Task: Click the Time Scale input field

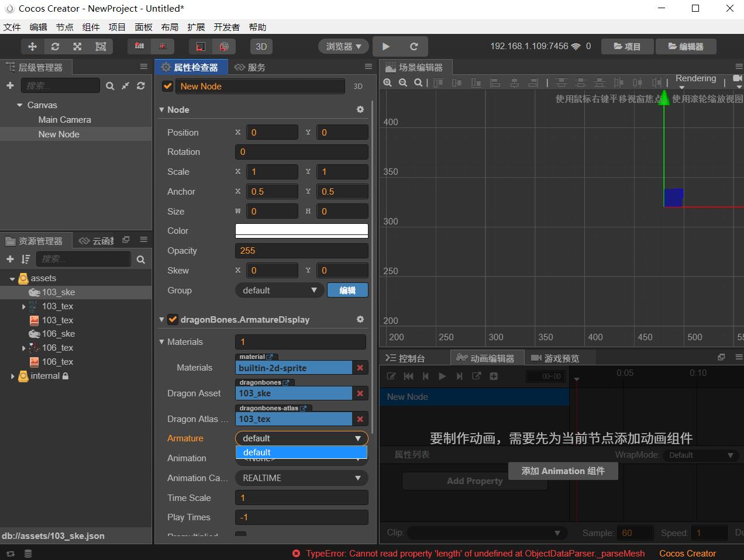Action: [x=301, y=498]
